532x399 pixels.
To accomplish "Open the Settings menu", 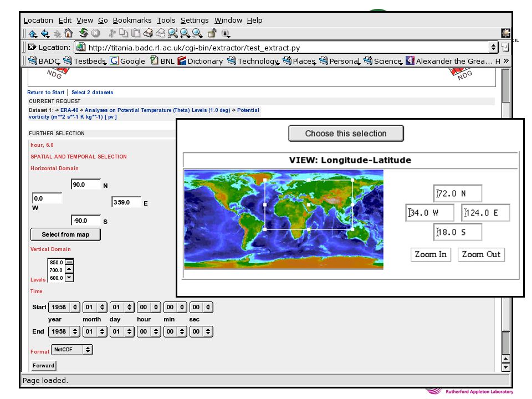I will tap(195, 21).
